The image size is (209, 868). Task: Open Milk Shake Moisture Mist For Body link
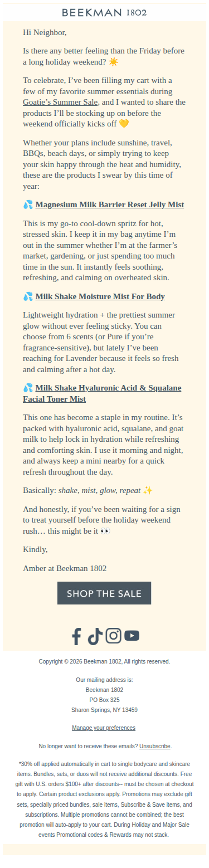[x=100, y=296]
